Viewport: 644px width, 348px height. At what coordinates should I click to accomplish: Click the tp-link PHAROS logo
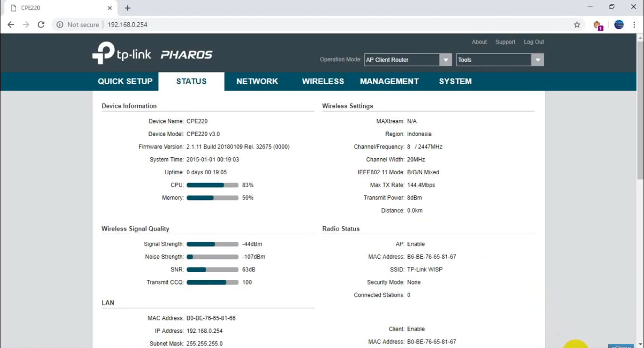click(151, 54)
